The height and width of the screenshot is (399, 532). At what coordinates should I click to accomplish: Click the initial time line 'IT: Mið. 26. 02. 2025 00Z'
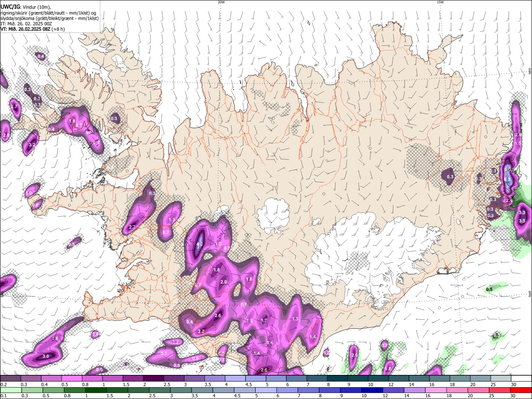[26, 24]
